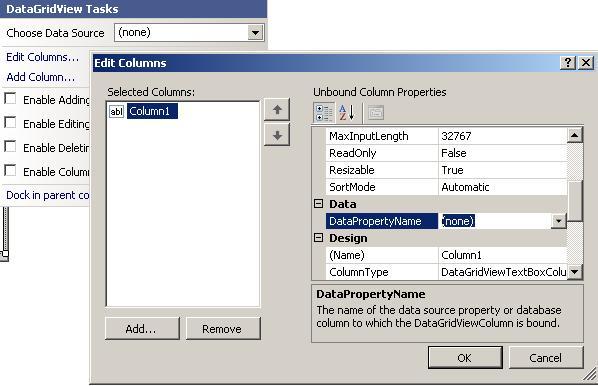Collapse the Design category
Image resolution: width=598 pixels, height=386 pixels.
(318, 238)
